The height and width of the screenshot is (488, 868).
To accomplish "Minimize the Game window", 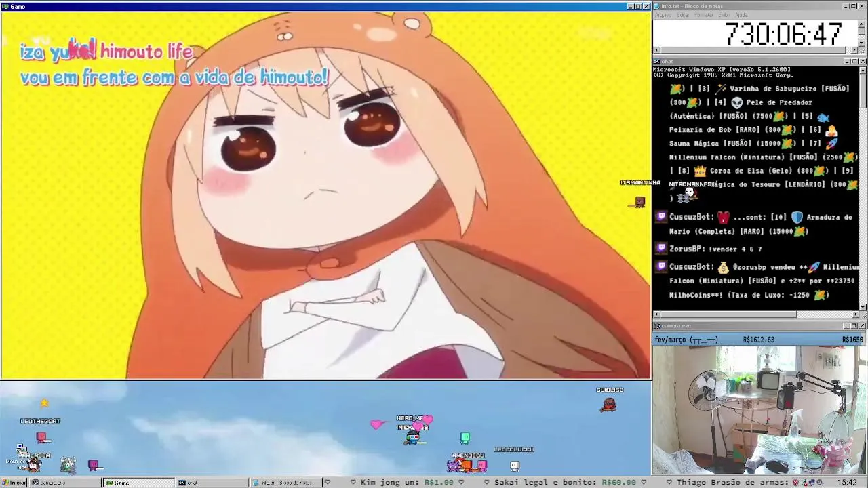I will click(630, 6).
